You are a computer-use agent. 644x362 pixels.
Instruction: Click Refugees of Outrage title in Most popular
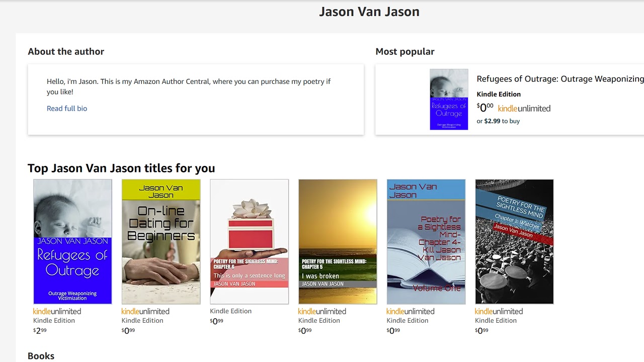[559, 79]
